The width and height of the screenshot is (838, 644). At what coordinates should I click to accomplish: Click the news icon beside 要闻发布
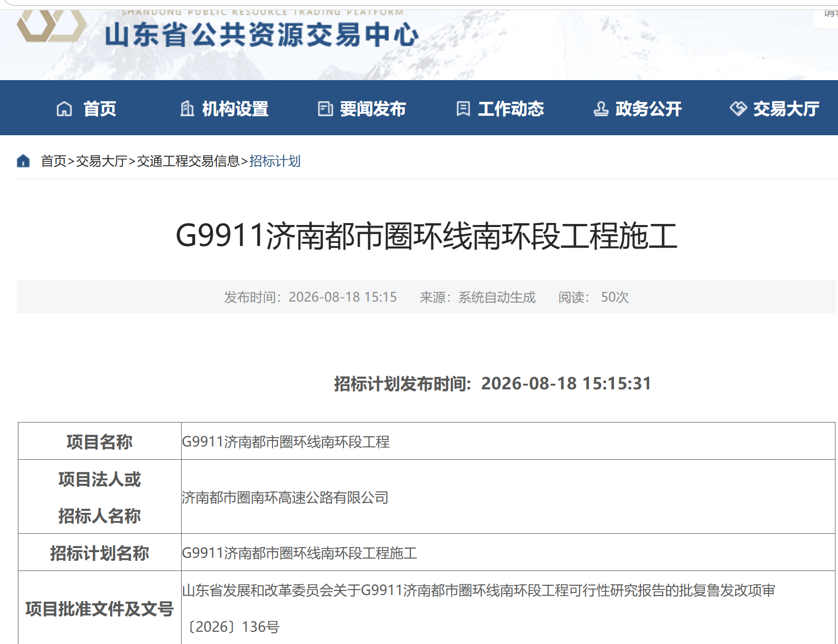pyautogui.click(x=325, y=109)
